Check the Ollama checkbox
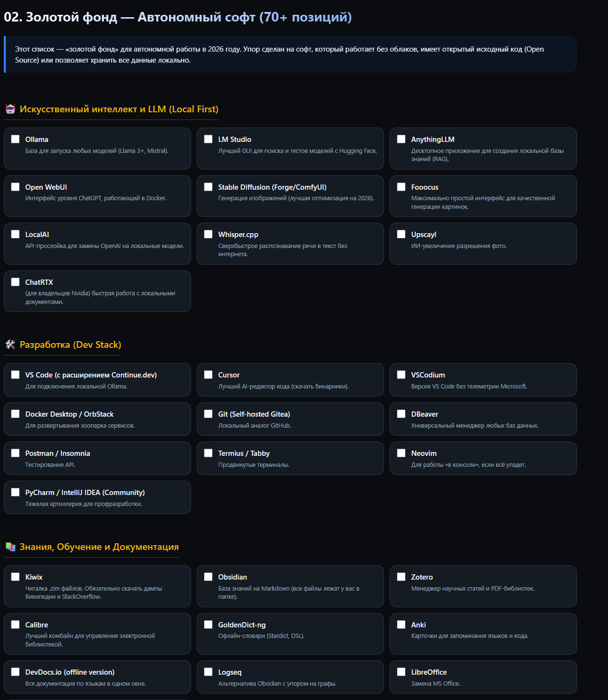The image size is (608, 700). (15, 139)
